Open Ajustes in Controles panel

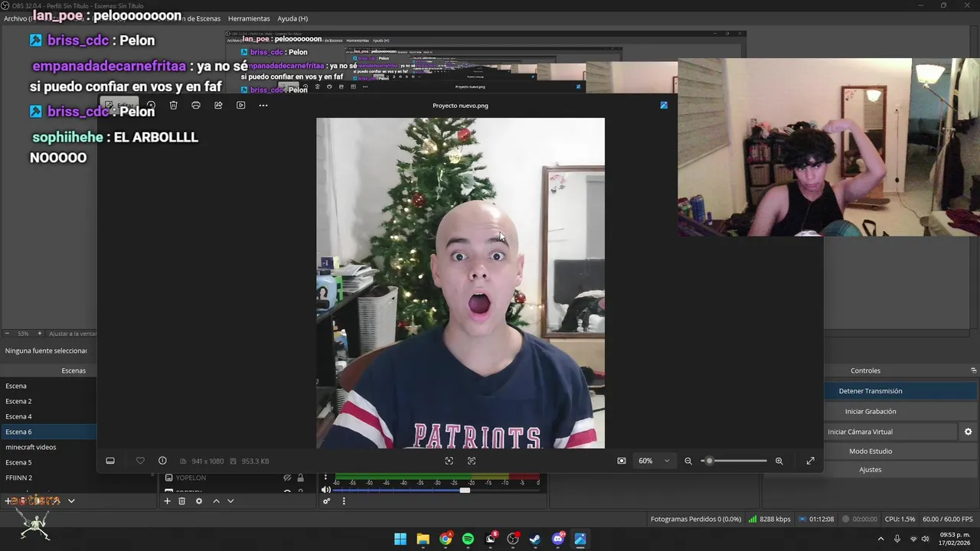pos(871,470)
